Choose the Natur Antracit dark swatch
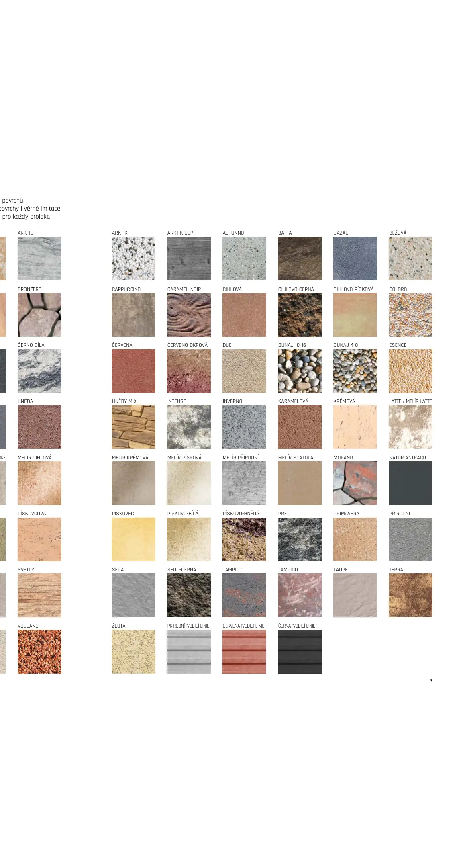Viewport: 467px width, 868px height. pos(410,483)
